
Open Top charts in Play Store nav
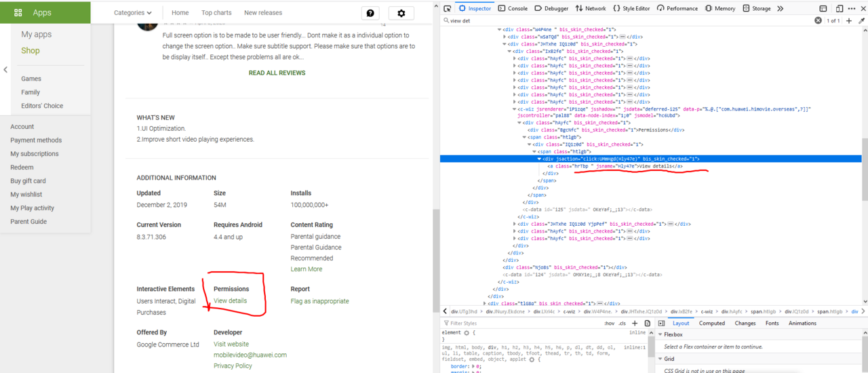pos(216,13)
